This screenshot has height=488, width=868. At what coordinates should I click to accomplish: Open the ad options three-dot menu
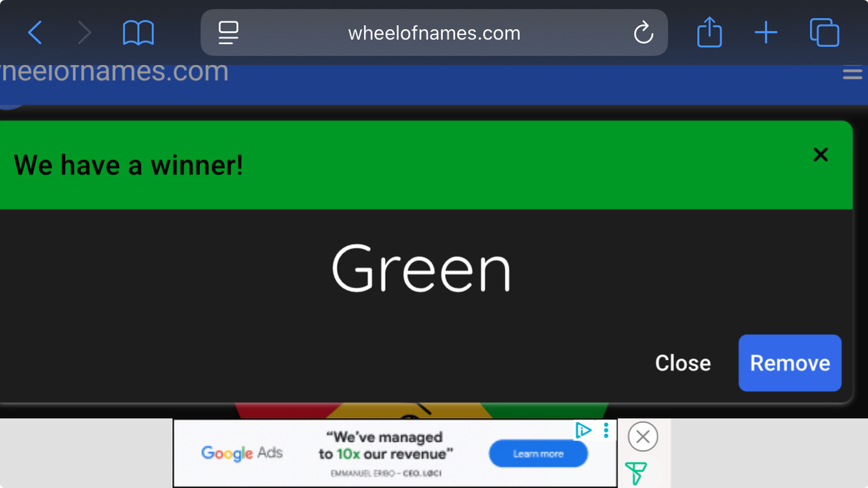[606, 430]
